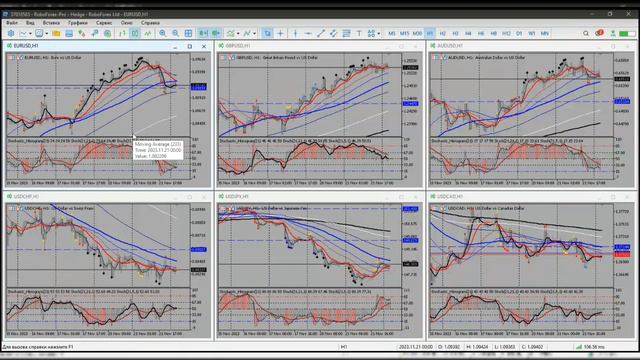Activate the USDJPY,H1 chart window title
640x360 pixels.
pyautogui.click(x=237, y=196)
